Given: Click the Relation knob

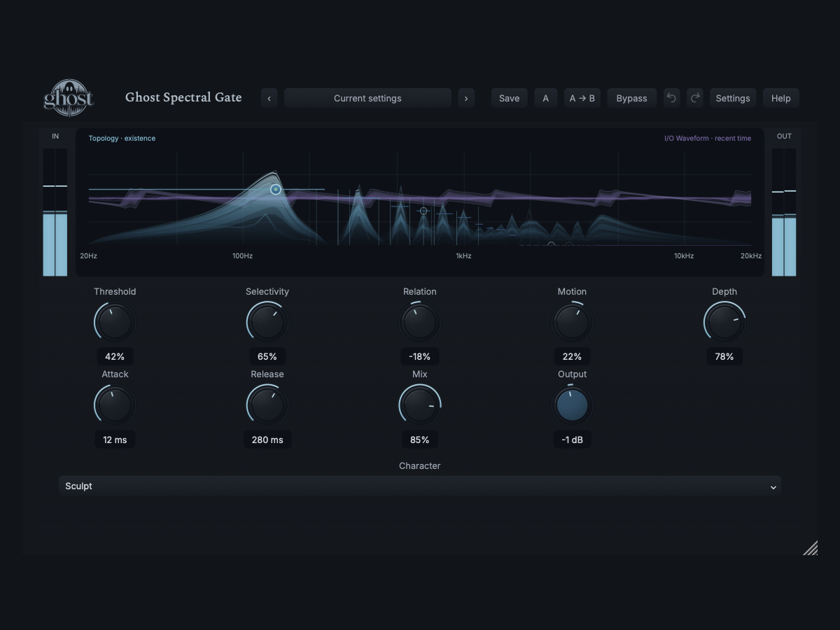Looking at the screenshot, I should point(420,322).
